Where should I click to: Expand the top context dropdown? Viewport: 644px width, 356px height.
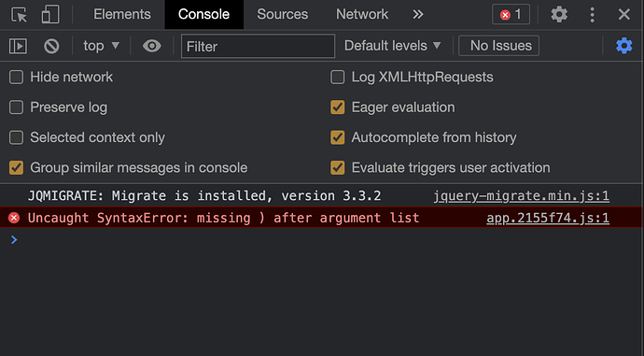101,46
